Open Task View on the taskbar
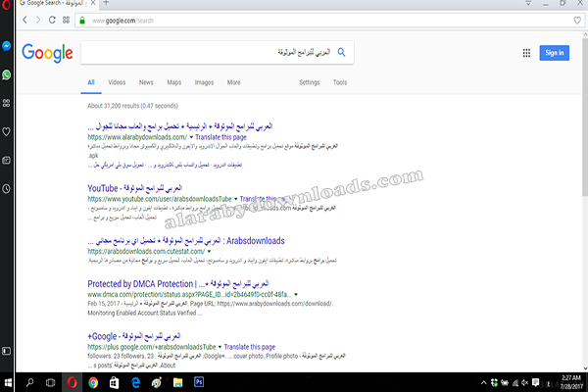Viewport: 588px width, 392px height. tap(50, 382)
